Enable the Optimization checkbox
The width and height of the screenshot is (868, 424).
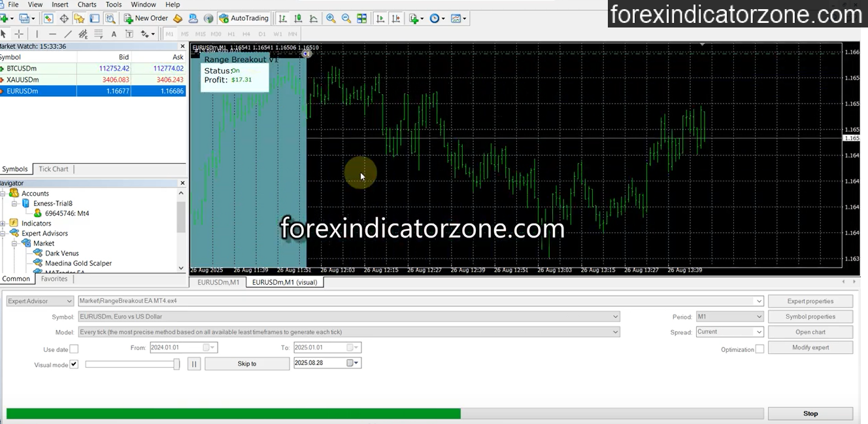(x=759, y=349)
